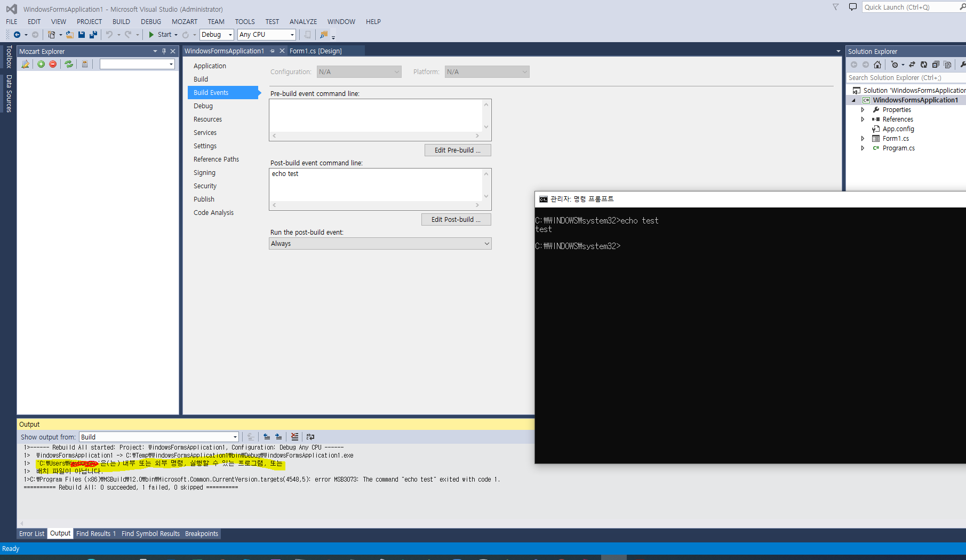Select App.config in Solution Explorer

coord(898,129)
